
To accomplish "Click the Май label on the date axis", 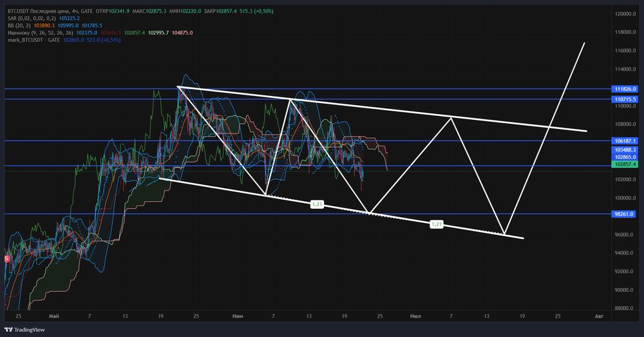I will 54,316.
